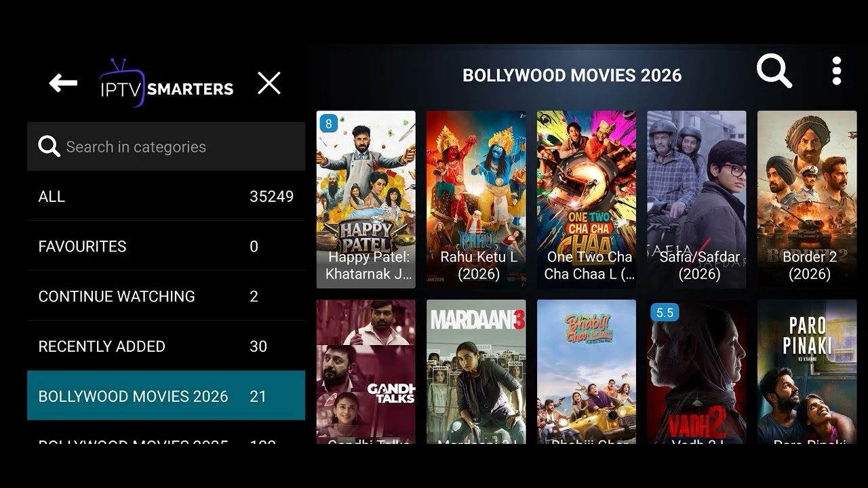Click the 2 count beside CONTINUE WATCHING
This screenshot has height=488, width=868.
pos(254,296)
